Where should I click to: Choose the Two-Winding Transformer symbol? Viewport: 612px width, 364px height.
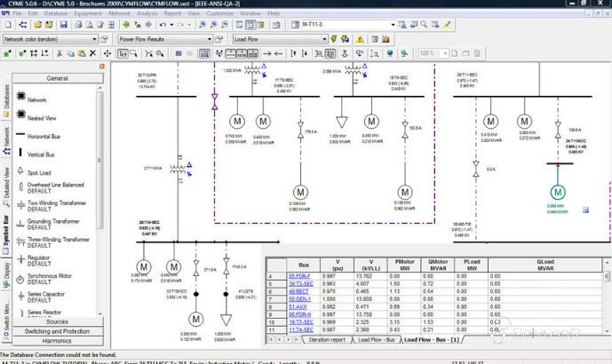(x=52, y=206)
